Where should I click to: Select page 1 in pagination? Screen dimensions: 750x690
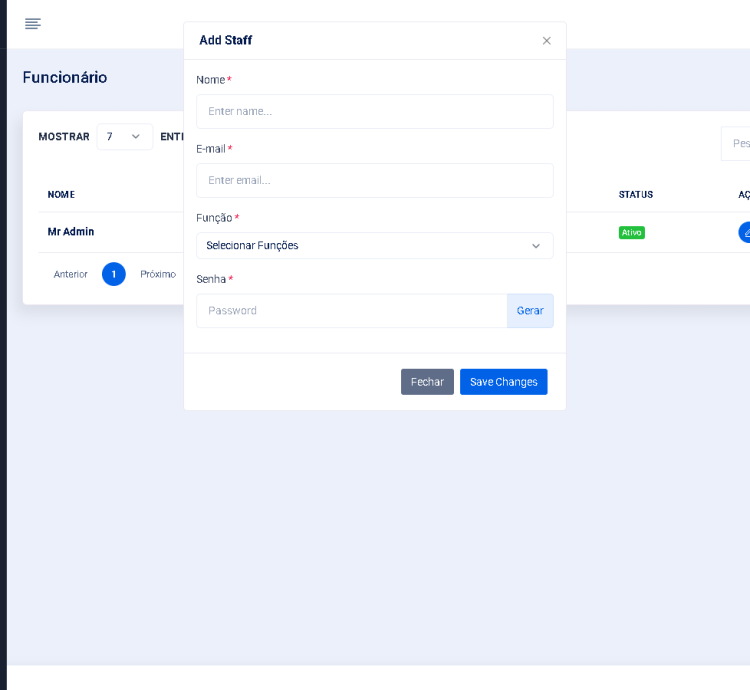[114, 274]
